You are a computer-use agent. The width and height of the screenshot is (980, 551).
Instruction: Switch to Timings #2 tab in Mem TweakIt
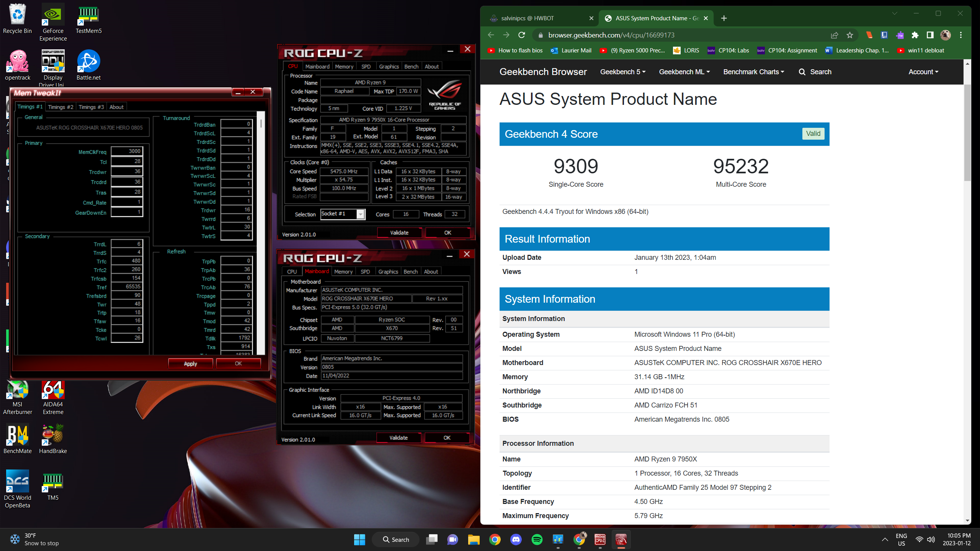pyautogui.click(x=60, y=107)
